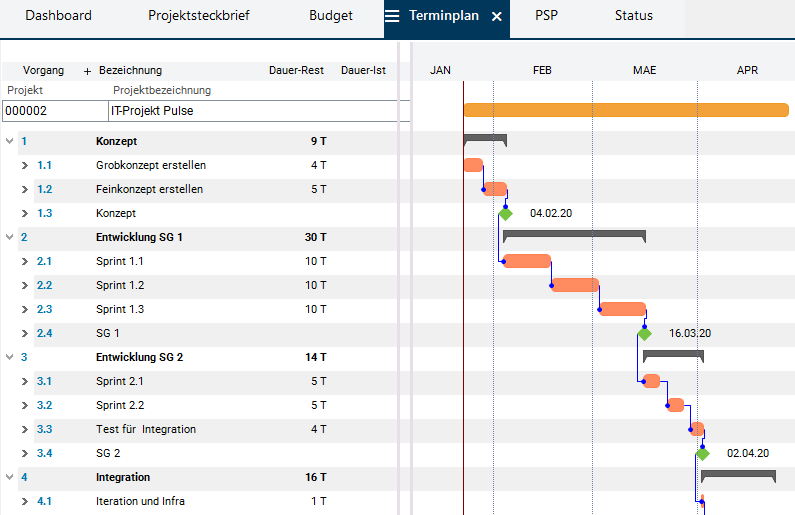Switch to the Dashboard tab
795x515 pixels.
pos(58,16)
